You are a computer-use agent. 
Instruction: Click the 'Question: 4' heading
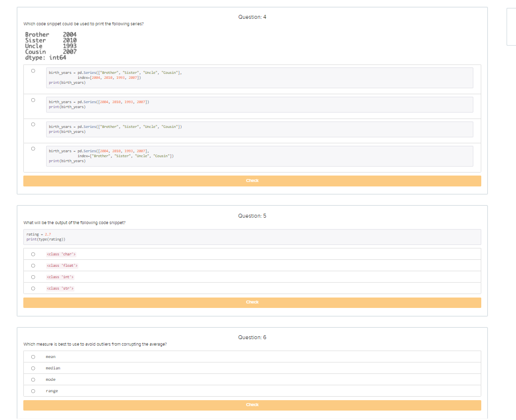point(252,17)
